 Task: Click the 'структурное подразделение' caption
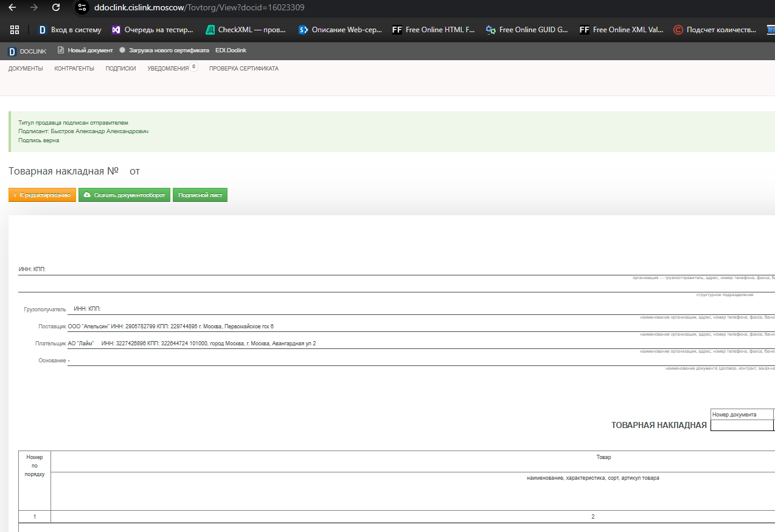(x=725, y=295)
